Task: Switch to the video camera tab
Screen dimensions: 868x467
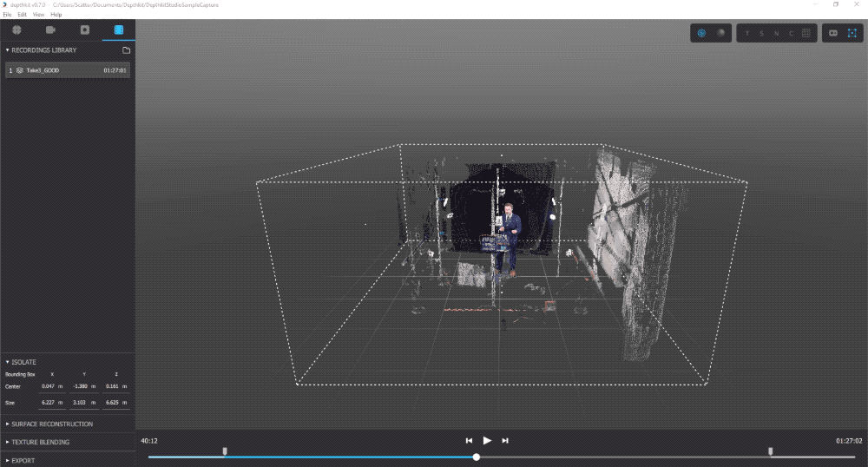Action: 50,30
